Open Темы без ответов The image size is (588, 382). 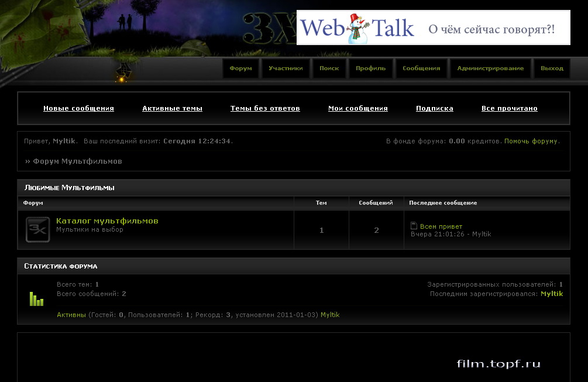[265, 108]
